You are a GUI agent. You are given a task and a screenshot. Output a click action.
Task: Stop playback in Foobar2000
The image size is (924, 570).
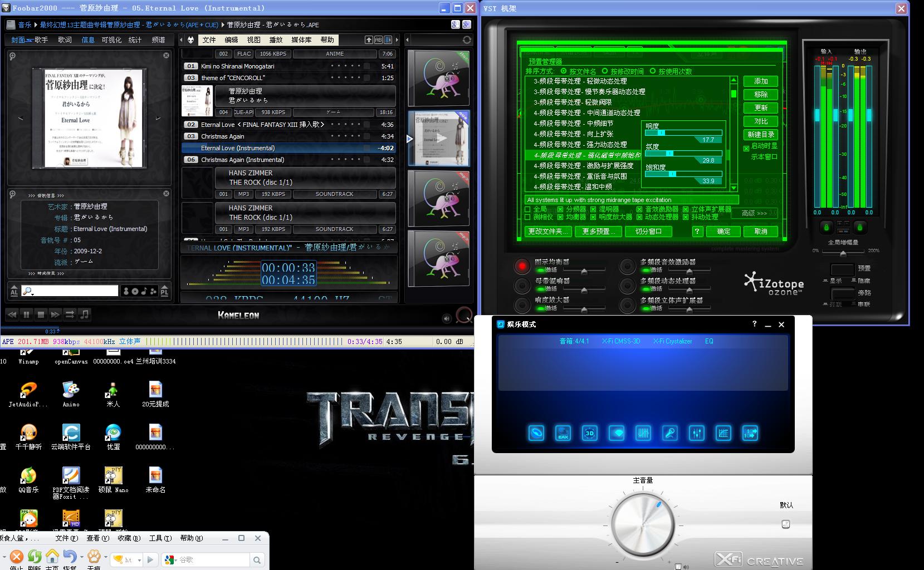pos(41,315)
